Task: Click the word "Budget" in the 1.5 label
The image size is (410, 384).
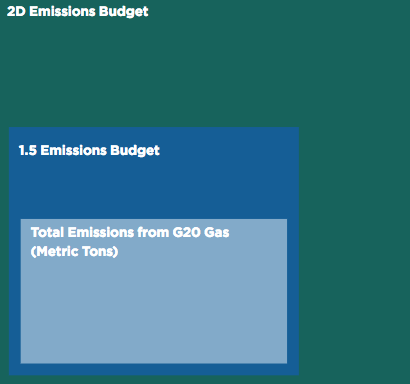Action: click(135, 151)
